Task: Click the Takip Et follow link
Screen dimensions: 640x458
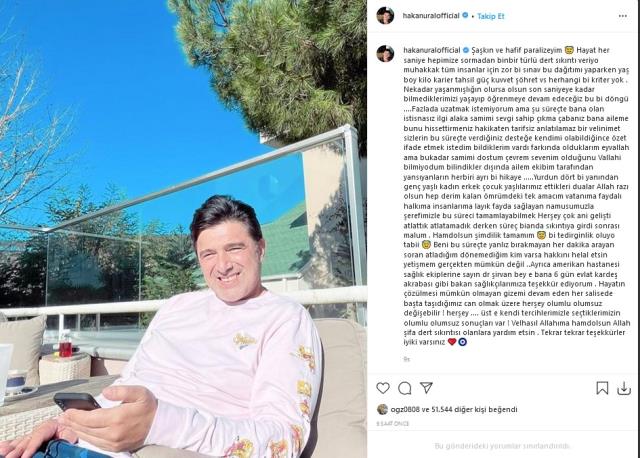Action: [491, 16]
